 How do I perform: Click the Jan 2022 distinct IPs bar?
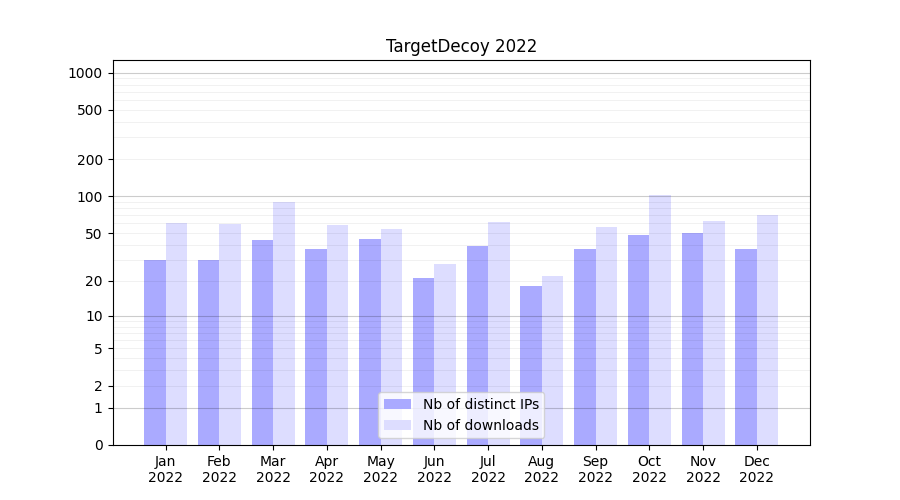tap(155, 352)
